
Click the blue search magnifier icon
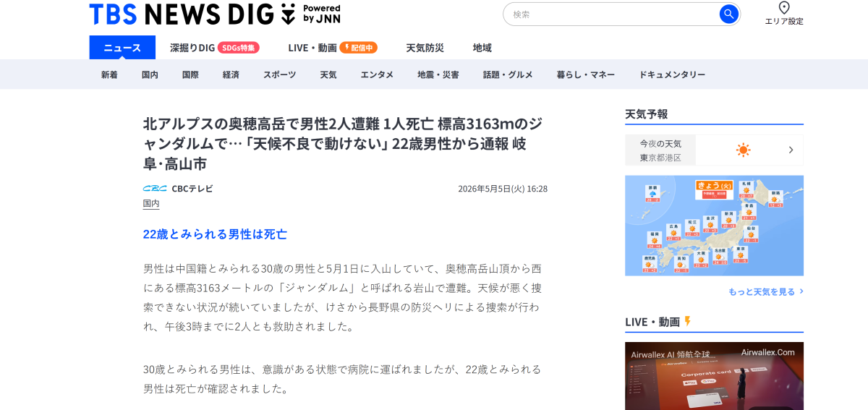click(x=728, y=14)
